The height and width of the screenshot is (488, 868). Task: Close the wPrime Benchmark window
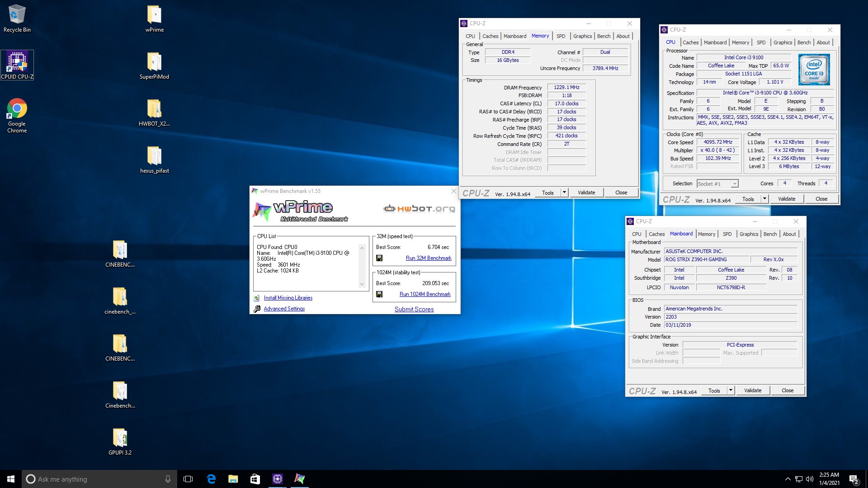click(454, 191)
